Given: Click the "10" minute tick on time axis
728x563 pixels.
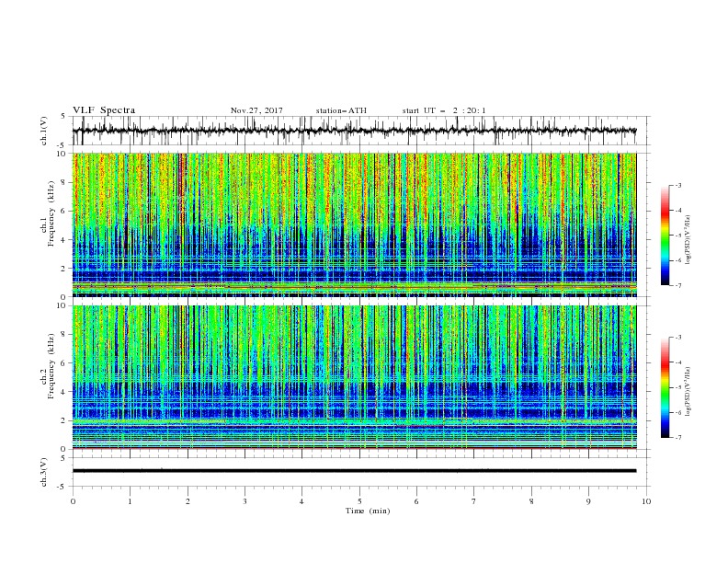Looking at the screenshot, I should click(x=646, y=501).
